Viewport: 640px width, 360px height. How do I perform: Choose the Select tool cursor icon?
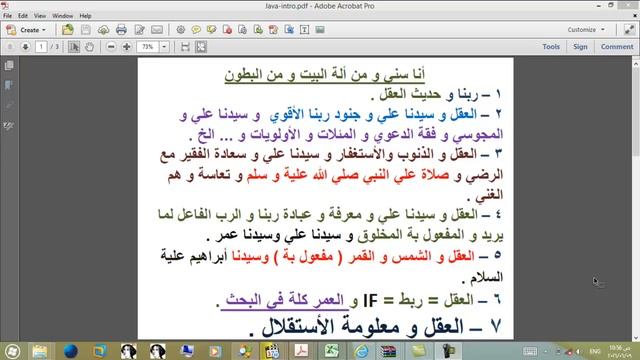[74, 47]
